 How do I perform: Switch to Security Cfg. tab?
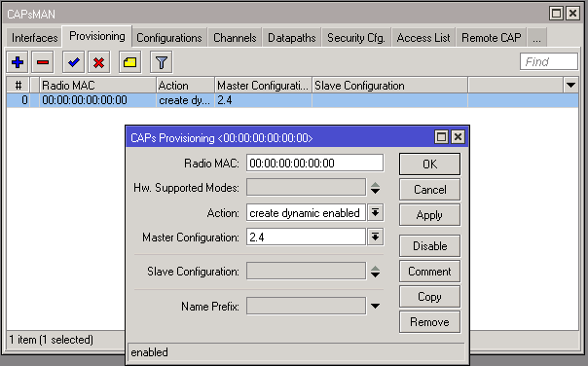click(x=356, y=38)
